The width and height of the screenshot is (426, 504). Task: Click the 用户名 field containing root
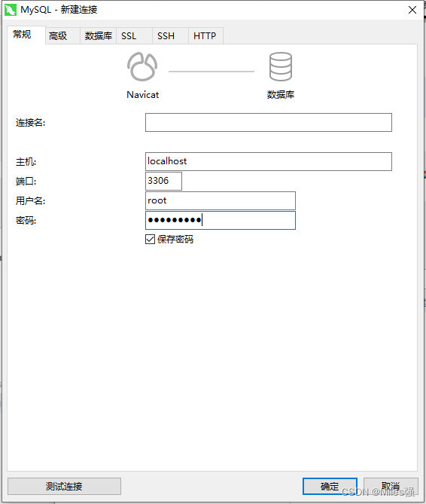[221, 200]
